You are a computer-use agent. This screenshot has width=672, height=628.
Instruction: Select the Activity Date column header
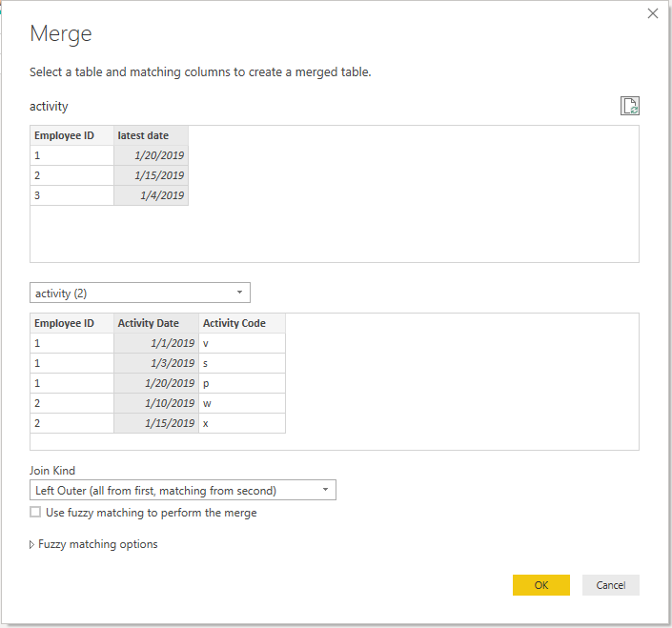[156, 323]
